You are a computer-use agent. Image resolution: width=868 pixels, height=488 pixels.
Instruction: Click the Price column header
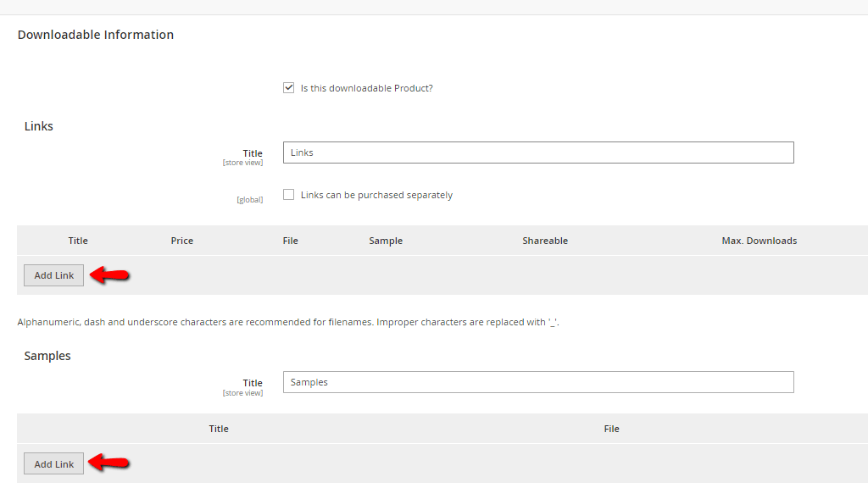click(181, 240)
